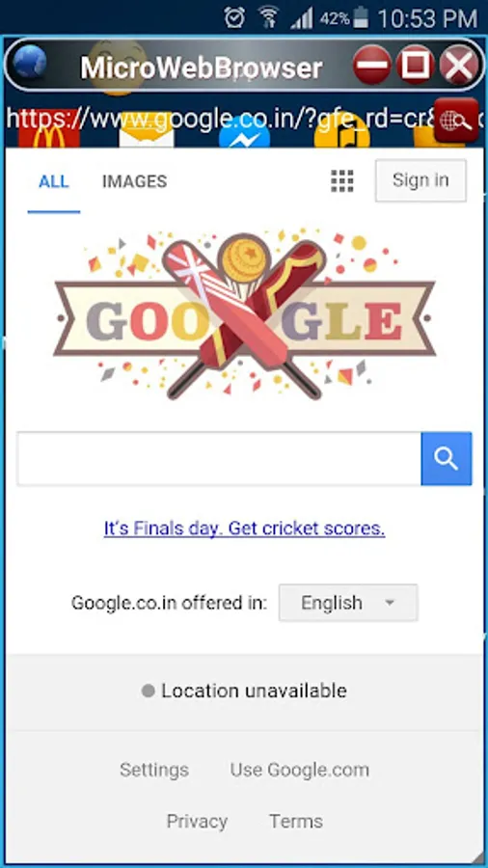Open the Google apps grid icon
Viewport: 488px width, 868px height.
342,181
